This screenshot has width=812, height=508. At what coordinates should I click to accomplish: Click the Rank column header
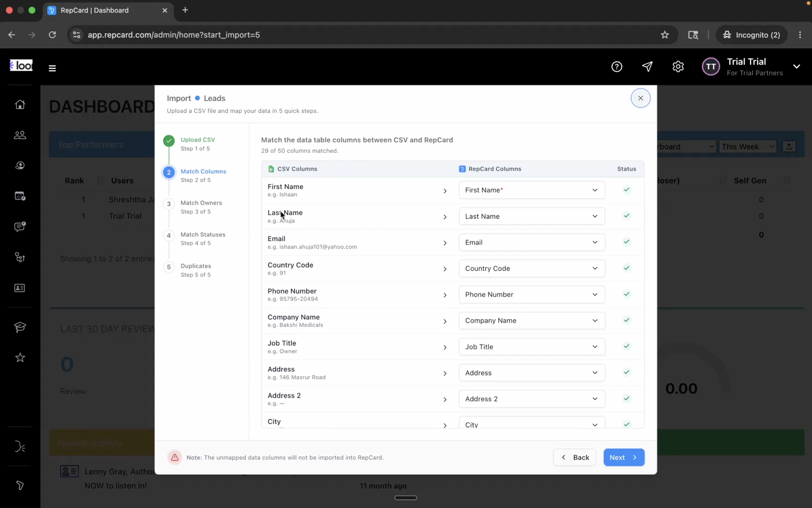pos(74,181)
